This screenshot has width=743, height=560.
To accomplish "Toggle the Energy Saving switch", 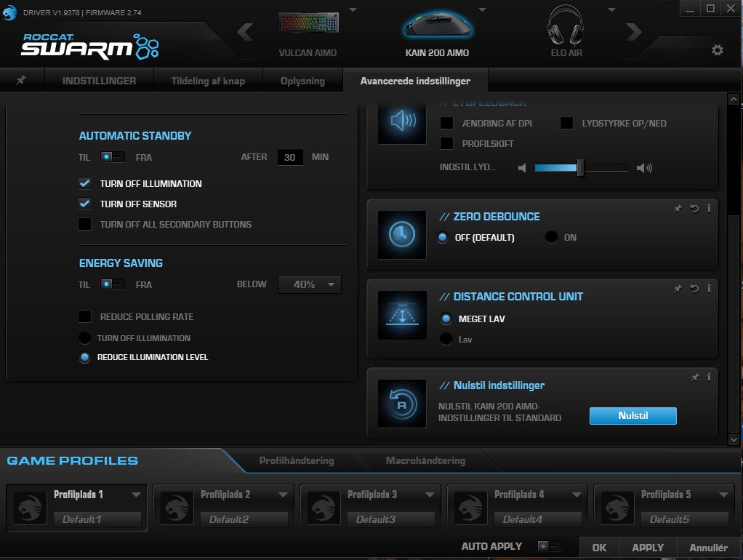I will pos(112,284).
